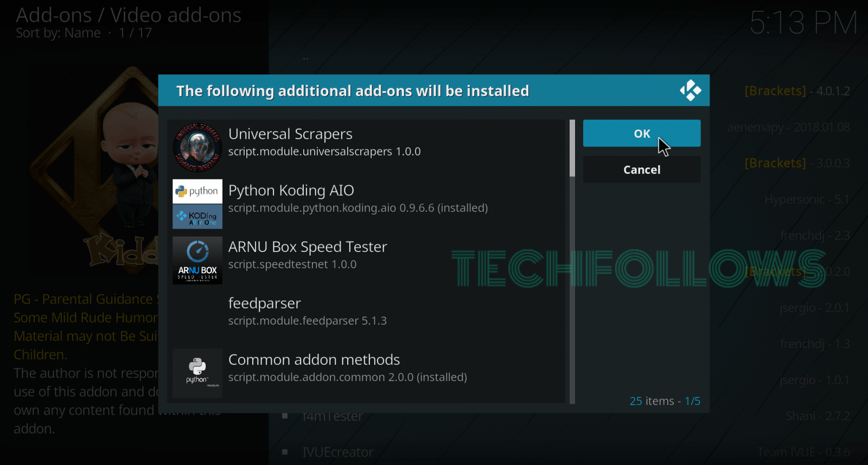Screen dimensions: 868x465
Task: Click the parent folder '..' entry
Action: [x=305, y=57]
